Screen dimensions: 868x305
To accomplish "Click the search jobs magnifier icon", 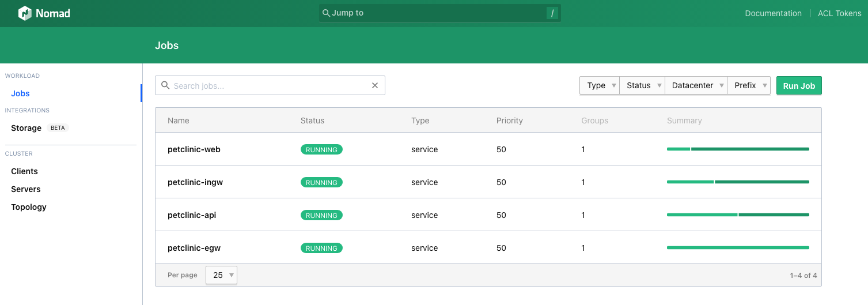I will pyautogui.click(x=165, y=85).
